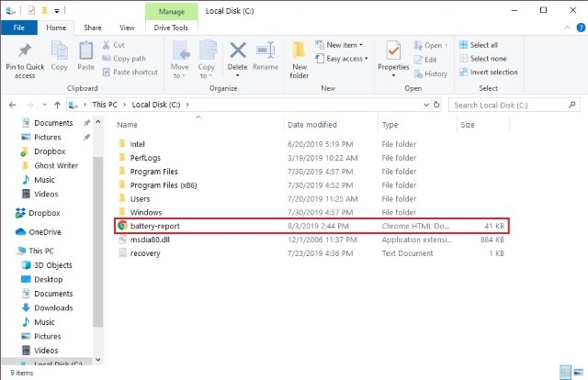Open Desktop in navigation pane

click(41, 279)
